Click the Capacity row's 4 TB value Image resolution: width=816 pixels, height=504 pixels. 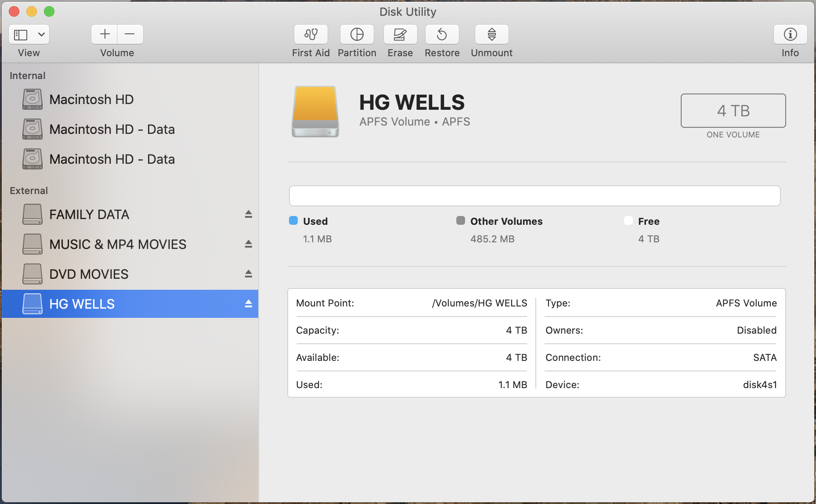(516, 330)
